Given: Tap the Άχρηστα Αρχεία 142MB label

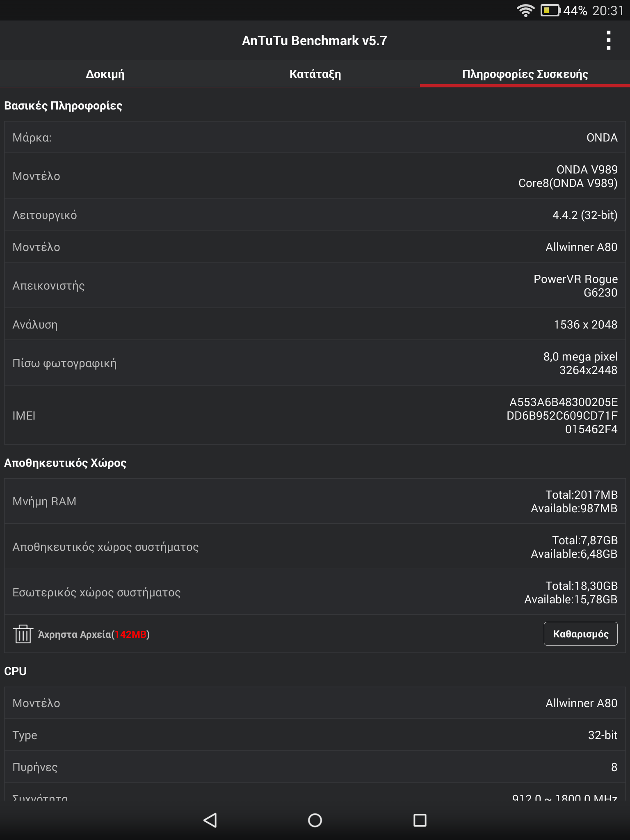Looking at the screenshot, I should (x=94, y=635).
